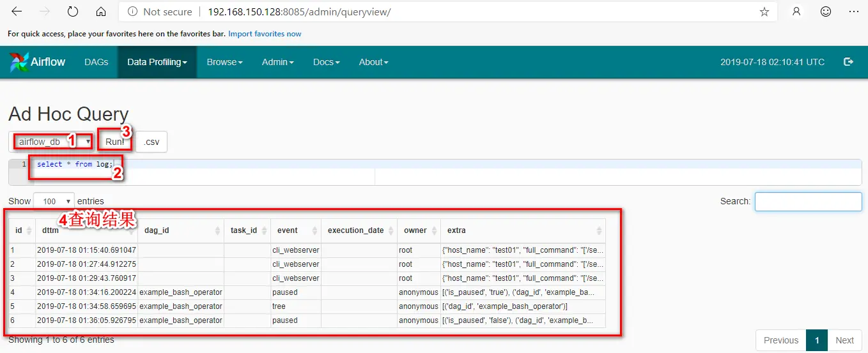Open the browser more options menu
This screenshot has width=868, height=353.
tap(854, 11)
